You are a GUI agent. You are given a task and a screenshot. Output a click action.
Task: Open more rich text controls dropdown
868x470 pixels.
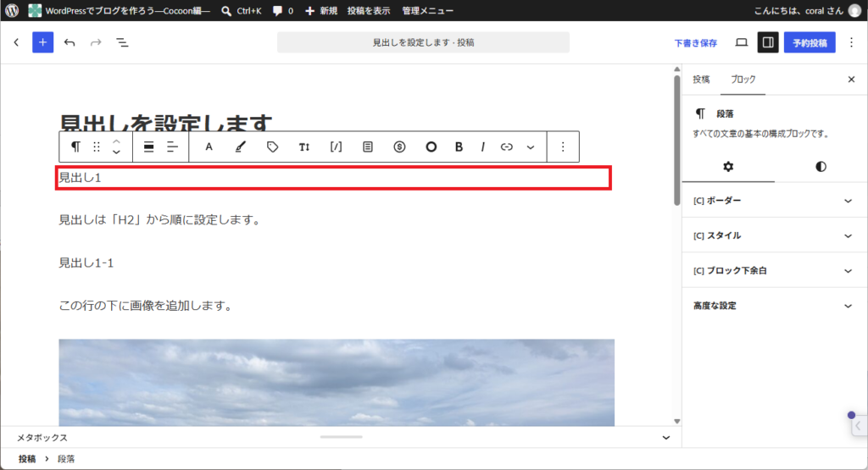[531, 147]
